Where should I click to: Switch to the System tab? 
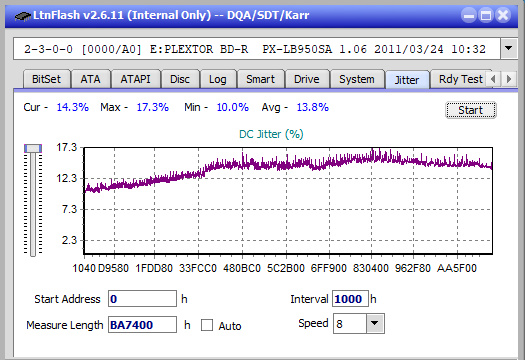click(x=357, y=79)
